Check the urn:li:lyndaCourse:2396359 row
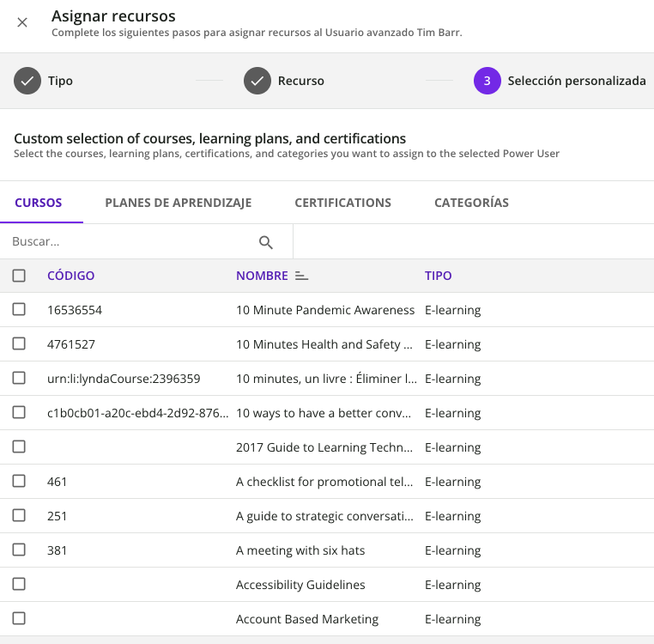The image size is (654, 644). [x=19, y=378]
